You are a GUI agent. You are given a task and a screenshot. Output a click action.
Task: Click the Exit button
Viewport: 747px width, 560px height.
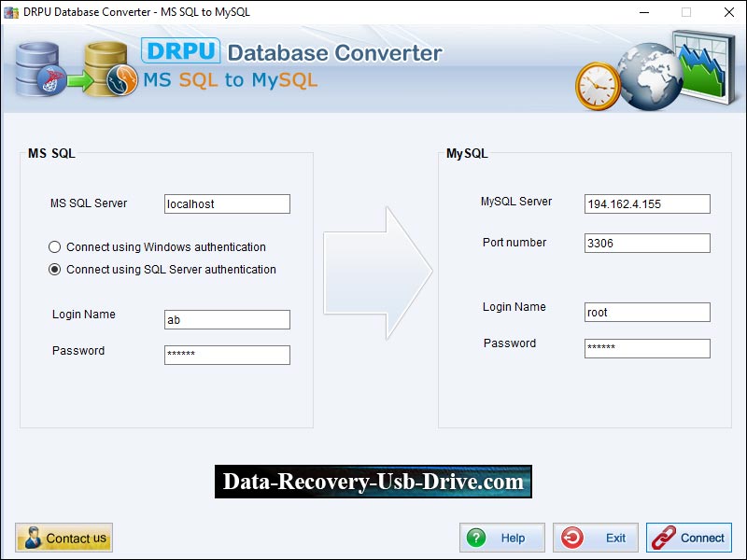pyautogui.click(x=595, y=537)
